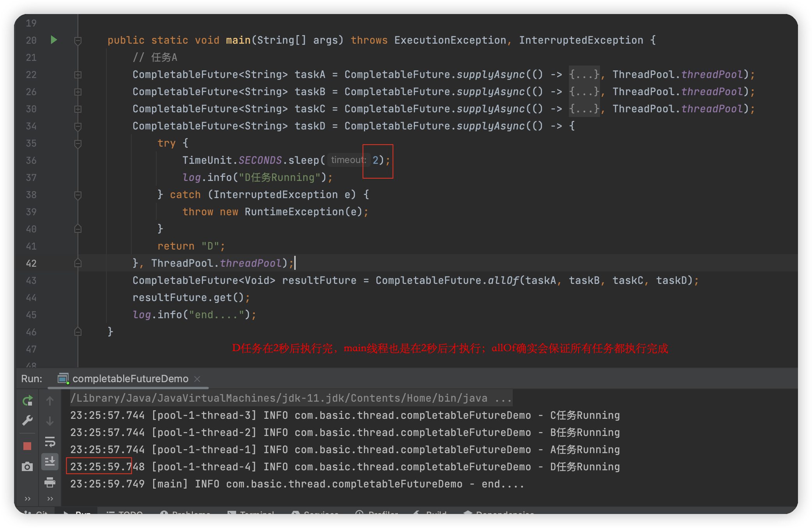The width and height of the screenshot is (812, 528).
Task: Click fold end marker at line 46
Action: pos(78,332)
